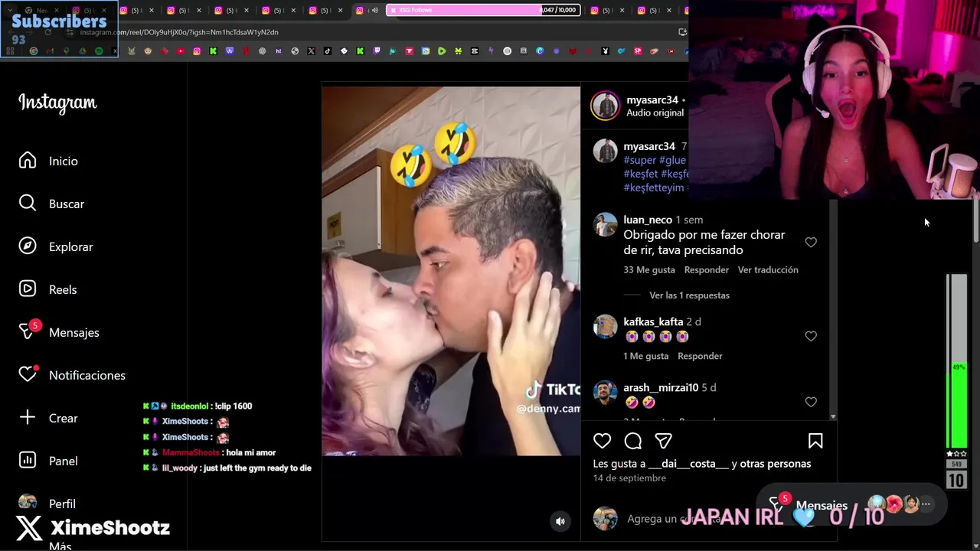Screen dimensions: 980x551
Task: Open the floating Mensajes more-options dots
Action: pyautogui.click(x=926, y=504)
